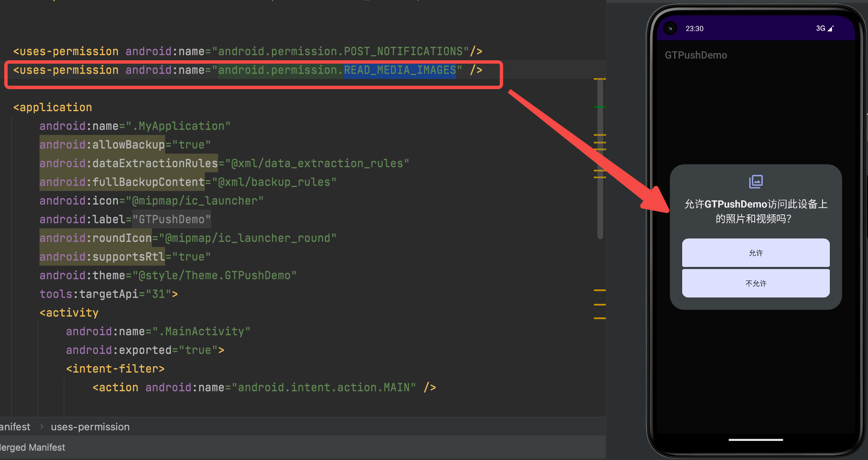The height and width of the screenshot is (460, 868).
Task: Click the 23:30 clock in emulator status bar
Action: coord(694,28)
